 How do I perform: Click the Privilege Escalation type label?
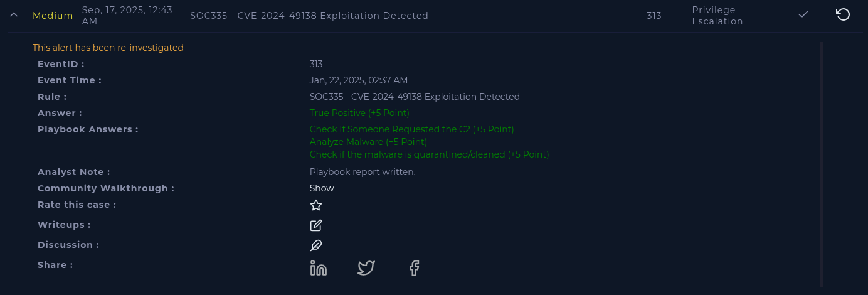(717, 16)
